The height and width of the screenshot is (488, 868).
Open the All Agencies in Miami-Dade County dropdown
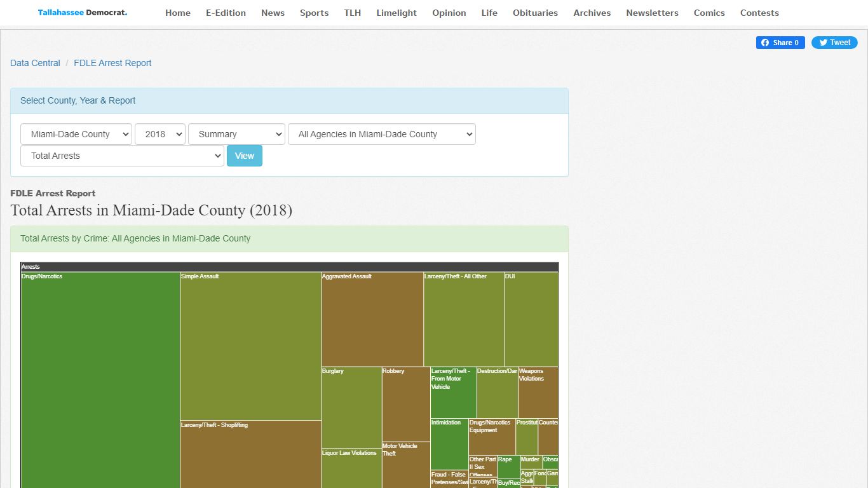pyautogui.click(x=382, y=134)
